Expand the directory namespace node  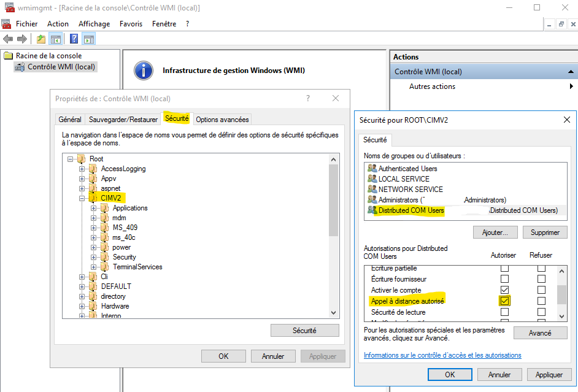[82, 296]
